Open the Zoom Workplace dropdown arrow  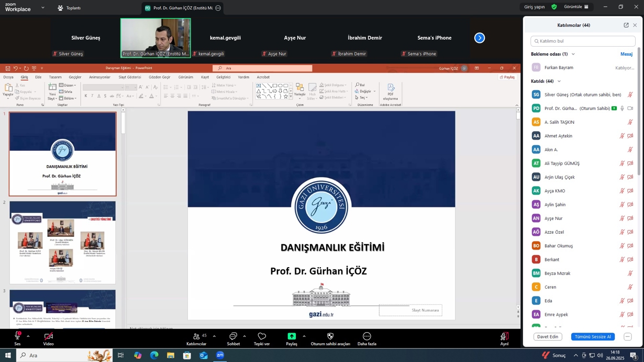click(43, 8)
